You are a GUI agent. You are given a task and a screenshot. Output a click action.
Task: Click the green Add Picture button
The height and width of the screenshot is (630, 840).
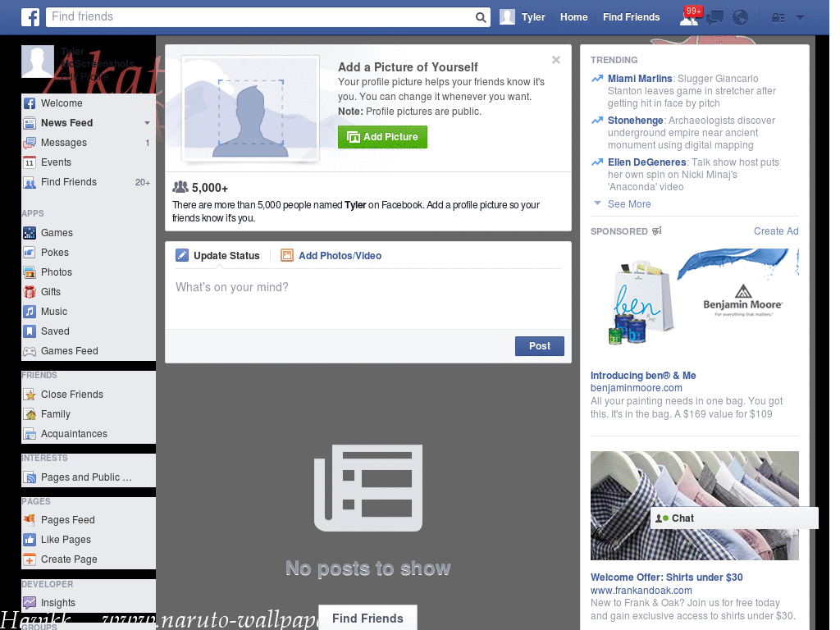click(x=382, y=137)
